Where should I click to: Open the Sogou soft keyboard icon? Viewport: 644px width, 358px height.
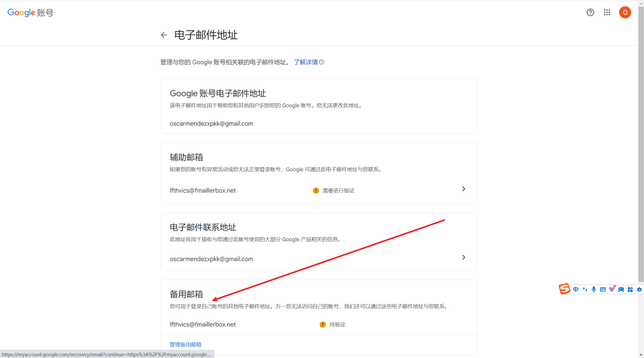(603, 290)
